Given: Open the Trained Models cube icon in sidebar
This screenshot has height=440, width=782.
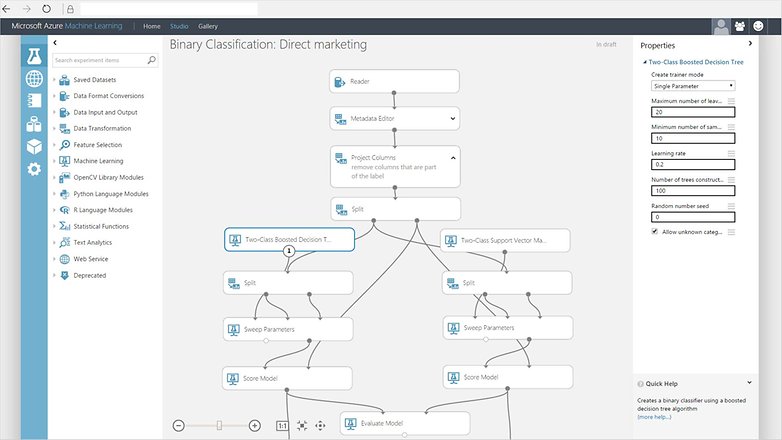Looking at the screenshot, I should point(34,147).
